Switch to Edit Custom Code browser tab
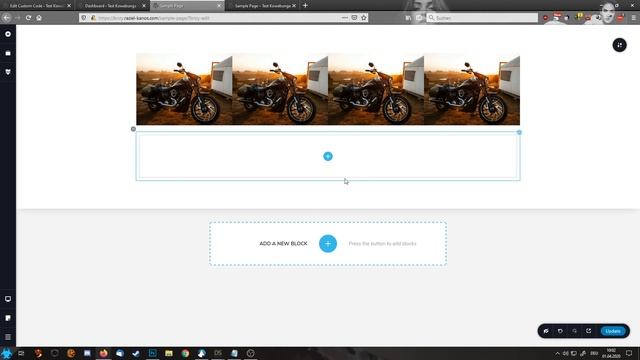The width and height of the screenshot is (640, 360). pos(37,6)
